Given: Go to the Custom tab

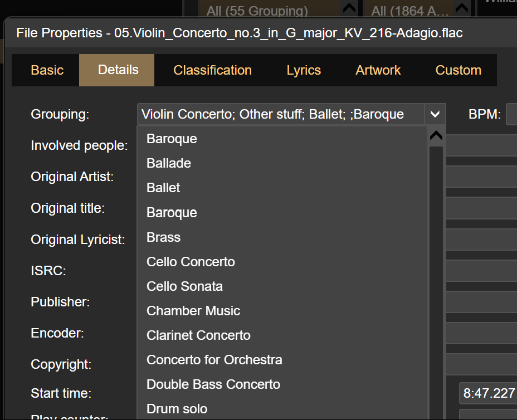Looking at the screenshot, I should coord(458,70).
